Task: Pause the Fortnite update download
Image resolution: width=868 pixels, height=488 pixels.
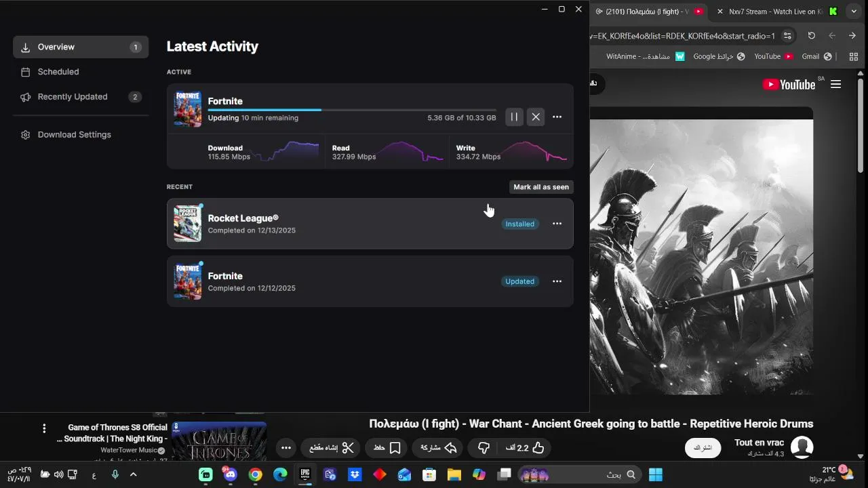Action: tap(514, 117)
